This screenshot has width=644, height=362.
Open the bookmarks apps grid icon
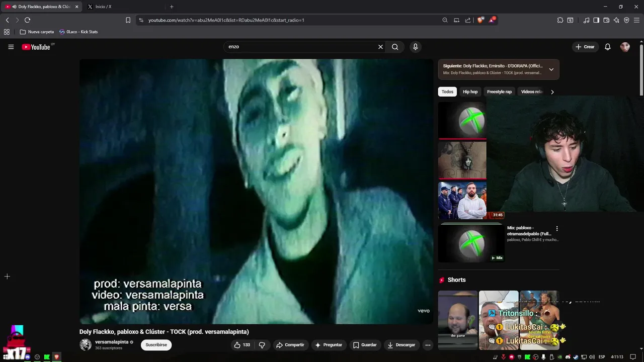[7, 32]
